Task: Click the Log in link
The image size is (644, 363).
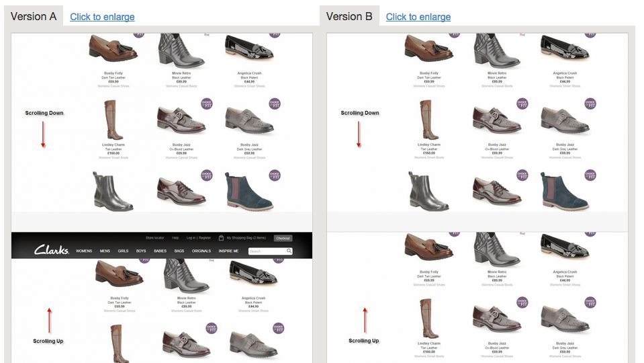Action: pos(191,237)
